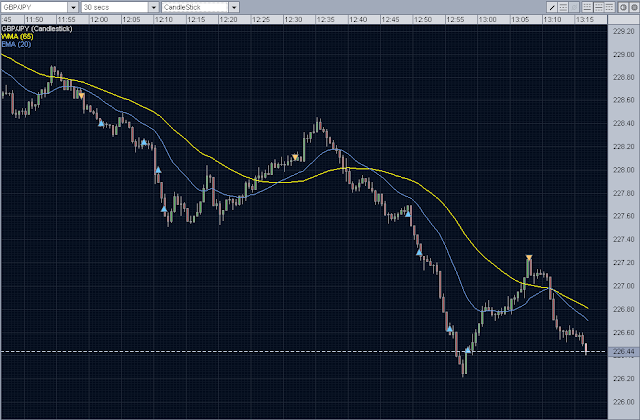This screenshot has height=420, width=640.
Task: Choose the grid style with solid bottom line
Action: tap(587, 7)
